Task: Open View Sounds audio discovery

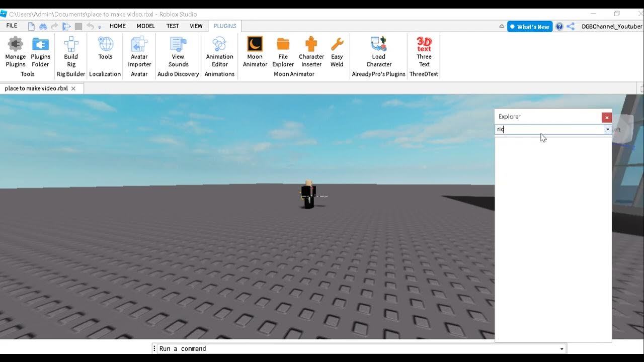Action: (178, 52)
